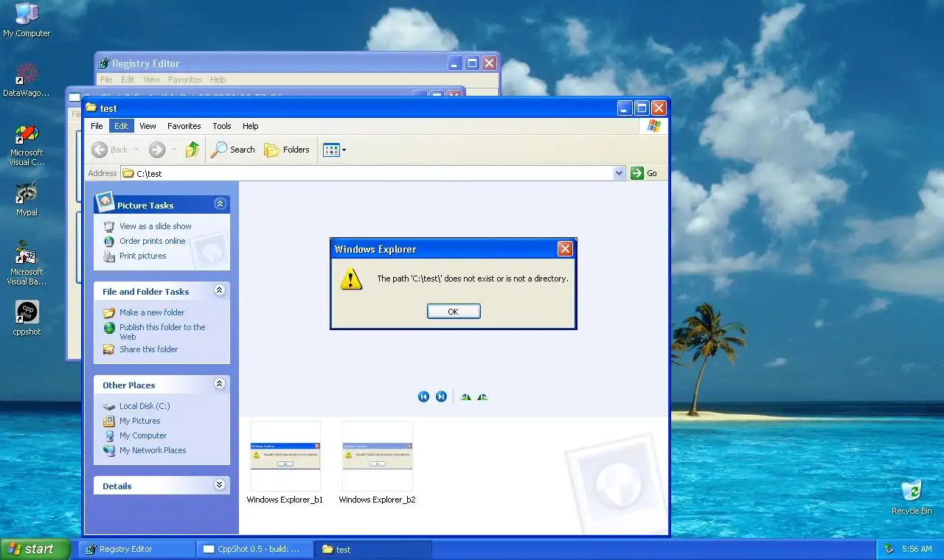Click the system tray icon near clock
Image resolution: width=944 pixels, height=560 pixels.
[889, 549]
